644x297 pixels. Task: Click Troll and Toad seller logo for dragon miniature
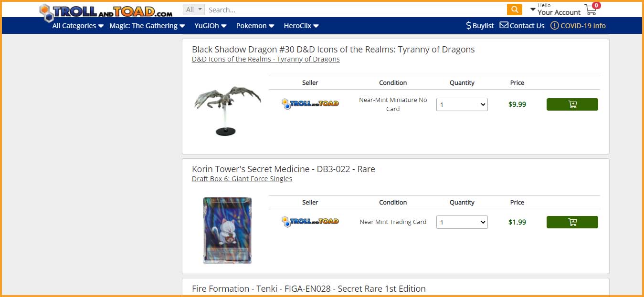(310, 103)
